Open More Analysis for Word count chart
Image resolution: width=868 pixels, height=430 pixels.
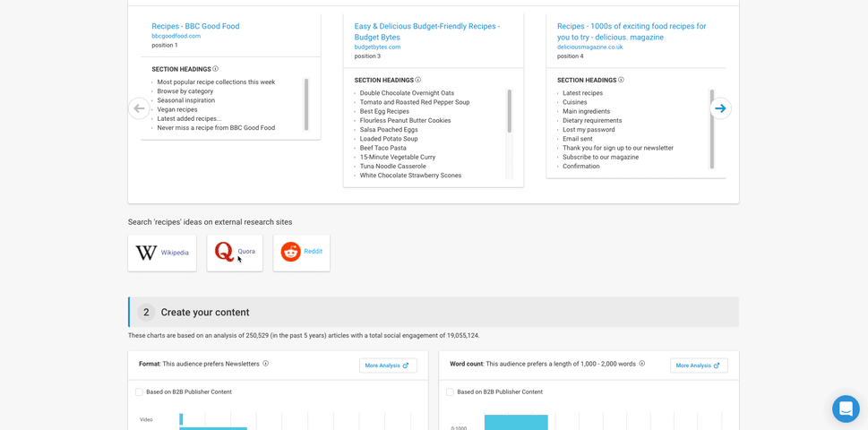[699, 365]
